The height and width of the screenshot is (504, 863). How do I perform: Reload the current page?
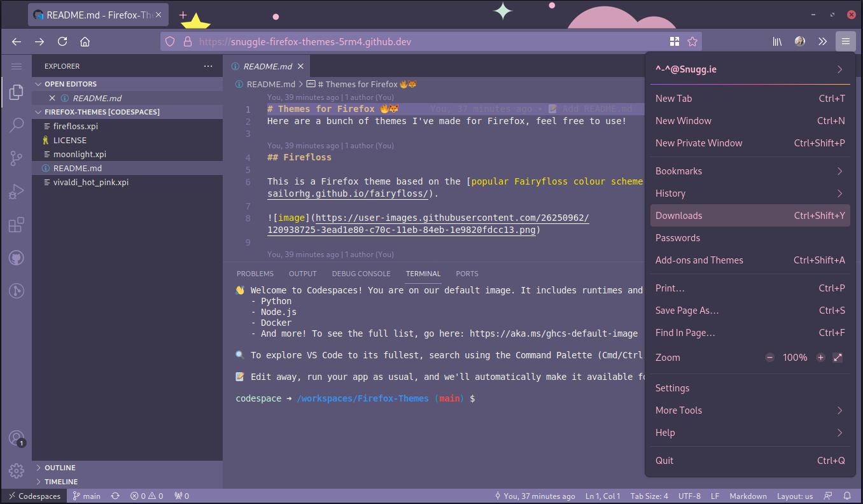point(62,41)
